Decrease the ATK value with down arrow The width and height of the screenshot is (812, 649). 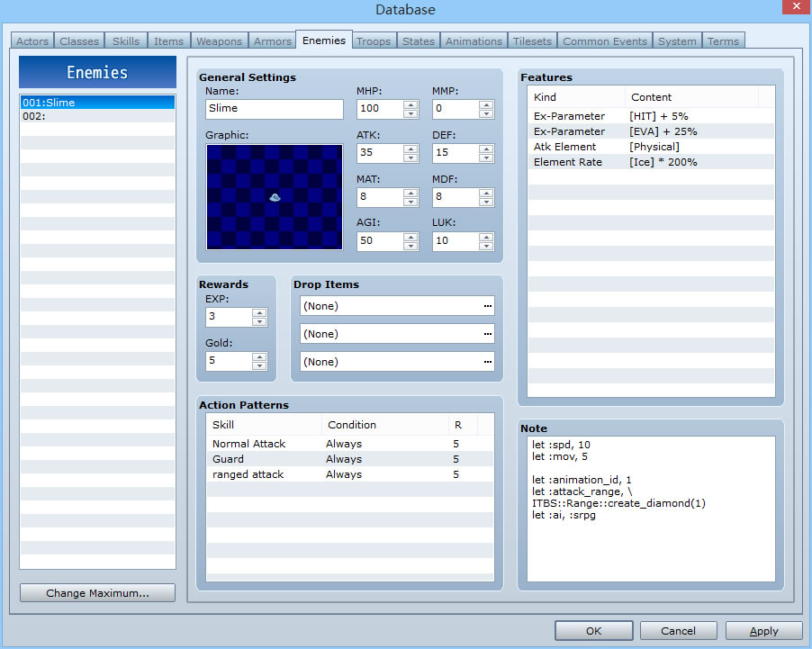pos(411,158)
